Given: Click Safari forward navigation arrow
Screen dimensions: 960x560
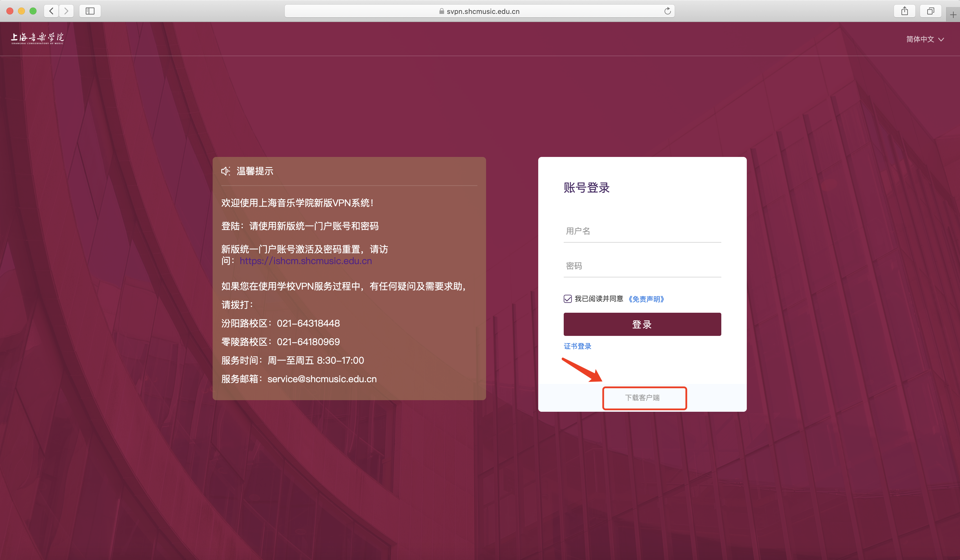Looking at the screenshot, I should point(66,11).
